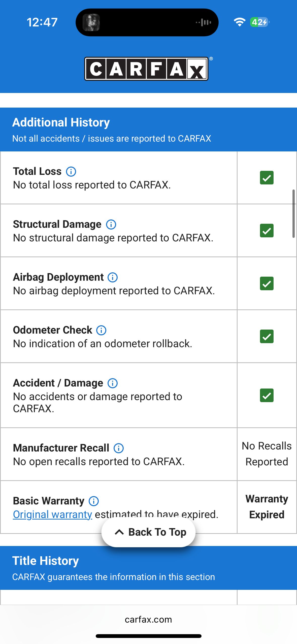The image size is (297, 644).
Task: Tap the Accident / Damage green checkmark
Action: [x=267, y=396]
